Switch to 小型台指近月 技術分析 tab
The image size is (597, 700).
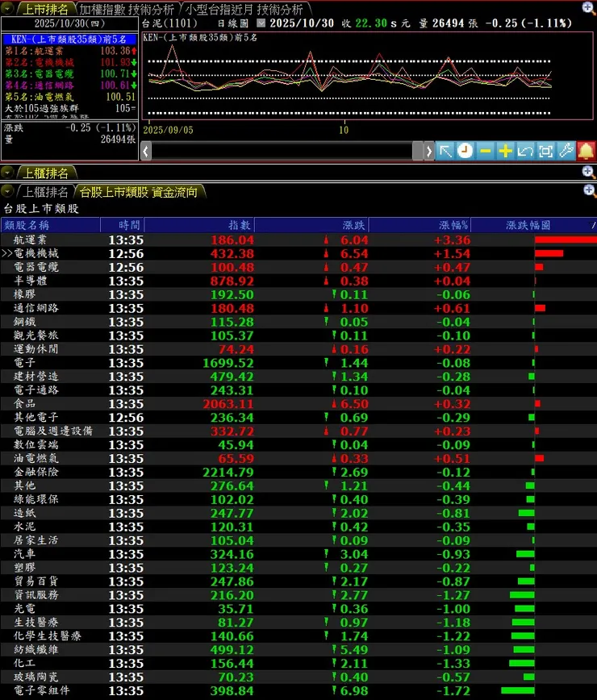(x=244, y=9)
